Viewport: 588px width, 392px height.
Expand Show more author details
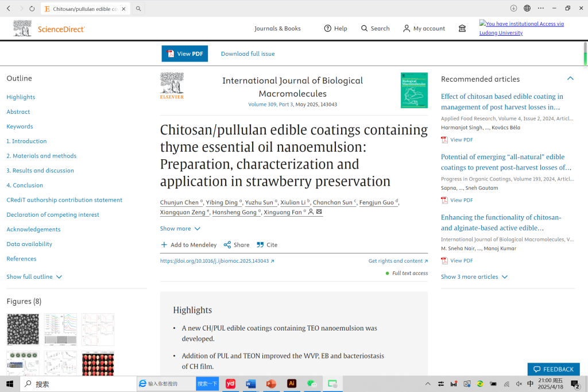(180, 229)
